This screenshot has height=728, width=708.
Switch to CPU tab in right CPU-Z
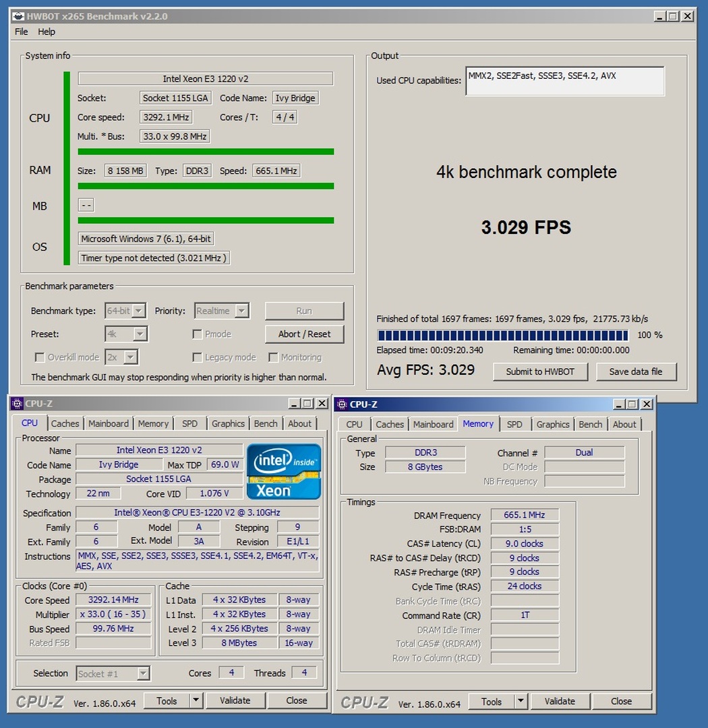[x=354, y=425]
